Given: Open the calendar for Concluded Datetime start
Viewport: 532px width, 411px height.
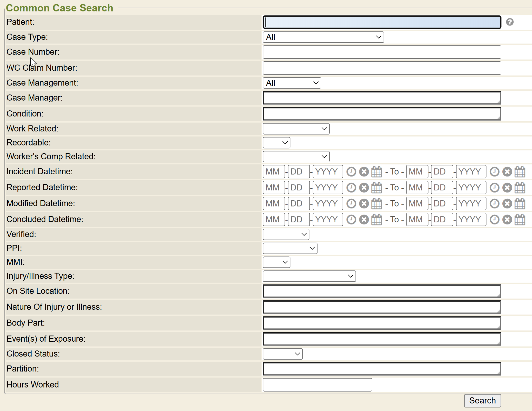Looking at the screenshot, I should point(376,220).
